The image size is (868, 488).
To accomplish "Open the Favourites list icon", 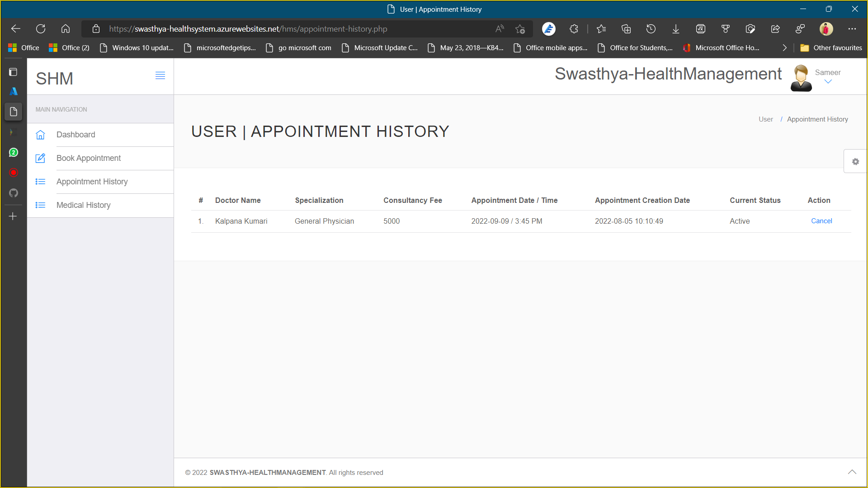I will click(601, 29).
